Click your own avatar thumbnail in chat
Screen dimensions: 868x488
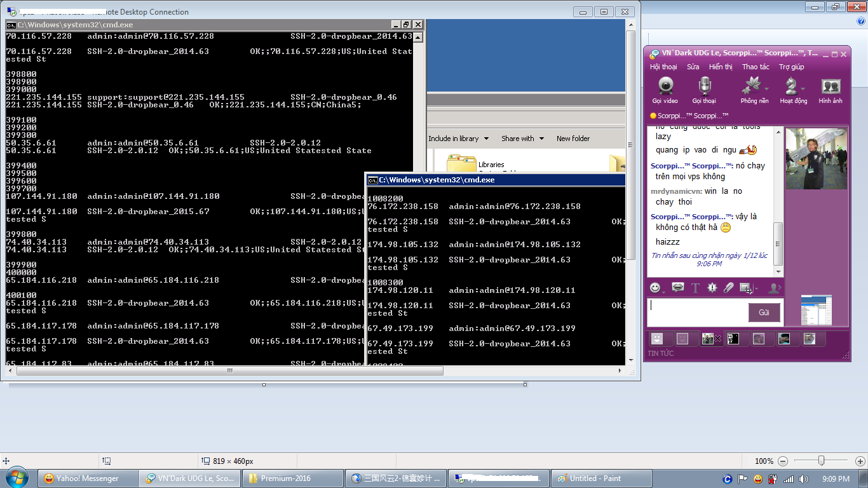(817, 310)
